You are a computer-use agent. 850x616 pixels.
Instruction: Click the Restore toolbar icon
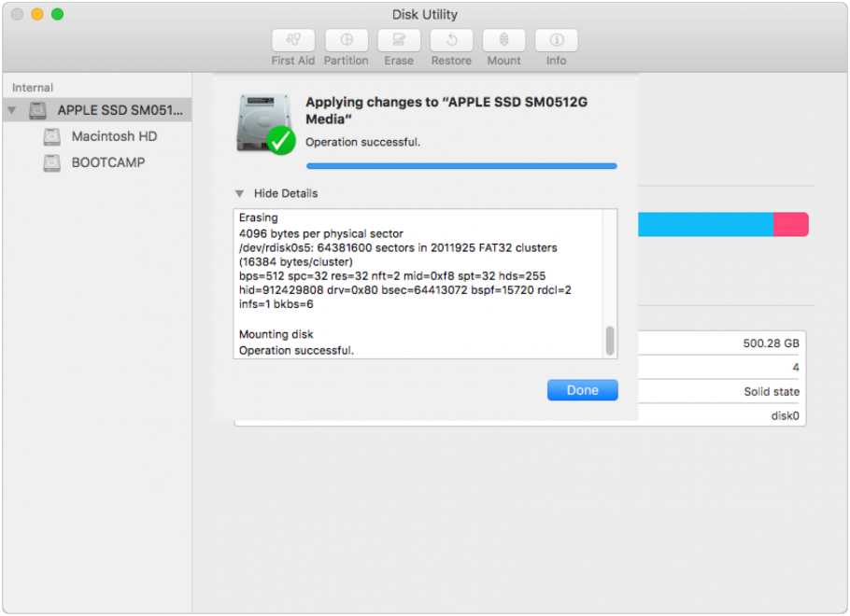451,40
